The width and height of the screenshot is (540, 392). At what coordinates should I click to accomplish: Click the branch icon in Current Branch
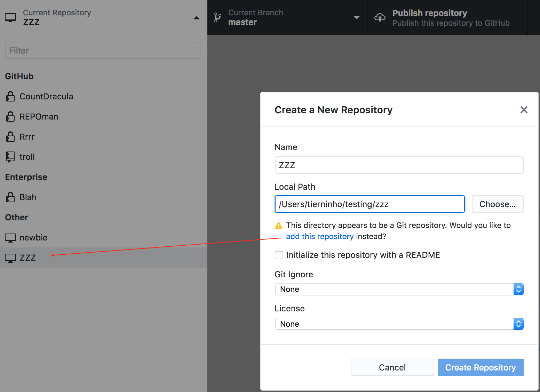coord(218,17)
